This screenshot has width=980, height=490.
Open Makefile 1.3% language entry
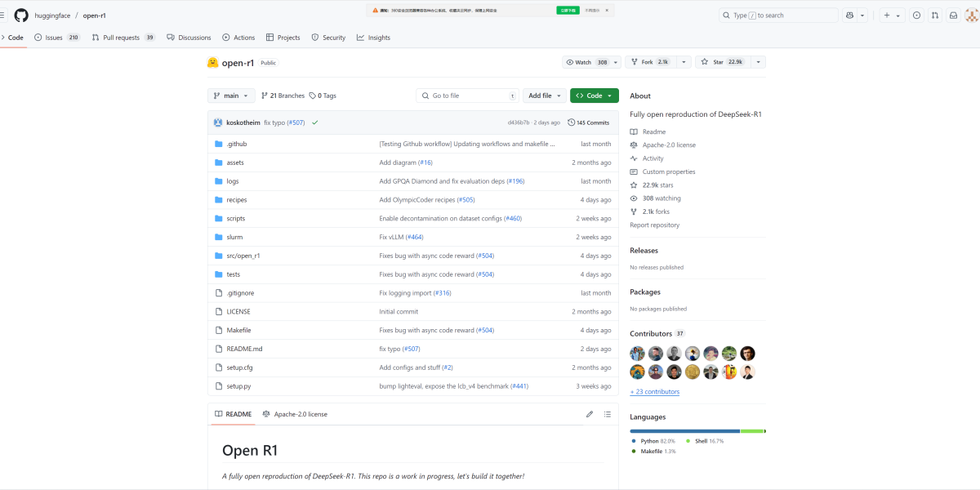(653, 451)
